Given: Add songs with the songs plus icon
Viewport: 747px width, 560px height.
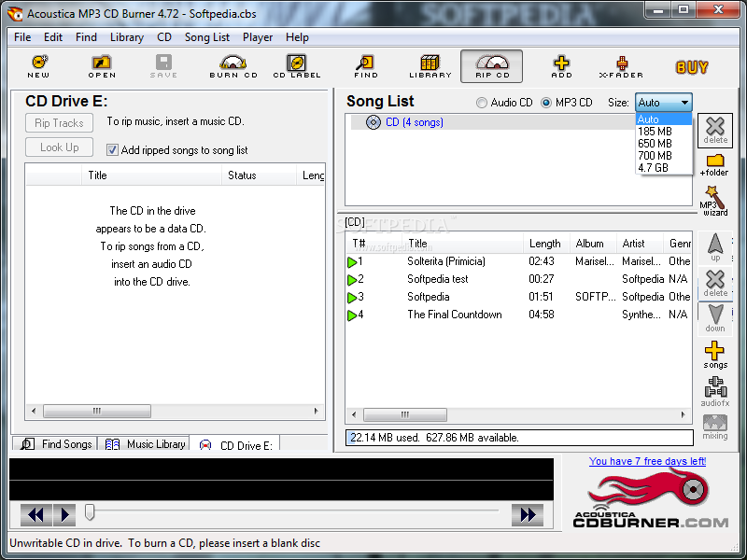Looking at the screenshot, I should [x=715, y=355].
